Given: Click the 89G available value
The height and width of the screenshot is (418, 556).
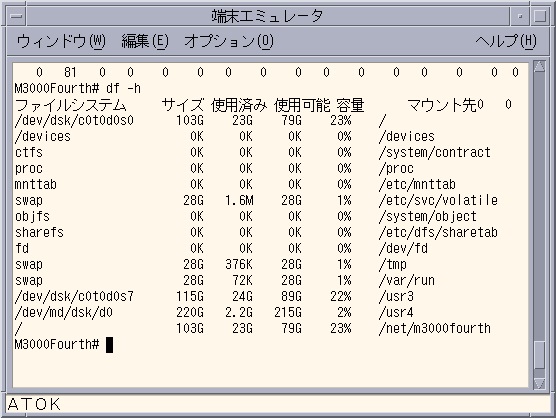Looking at the screenshot, I should point(291,296).
